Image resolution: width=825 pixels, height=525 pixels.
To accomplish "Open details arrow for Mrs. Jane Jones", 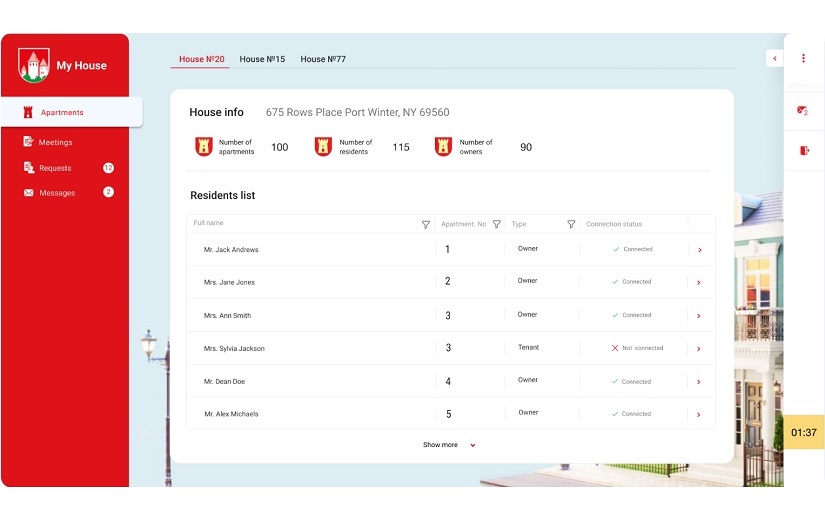I will point(699,282).
